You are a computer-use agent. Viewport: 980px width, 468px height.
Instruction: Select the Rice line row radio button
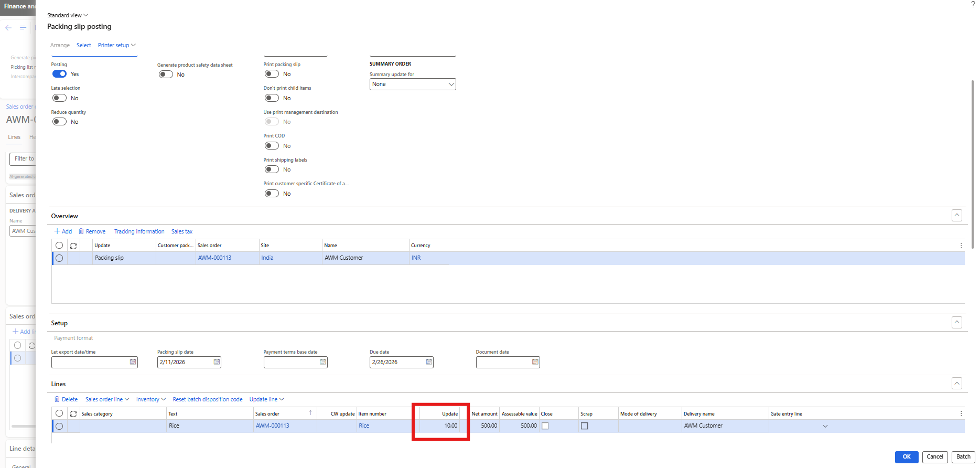coord(59,426)
